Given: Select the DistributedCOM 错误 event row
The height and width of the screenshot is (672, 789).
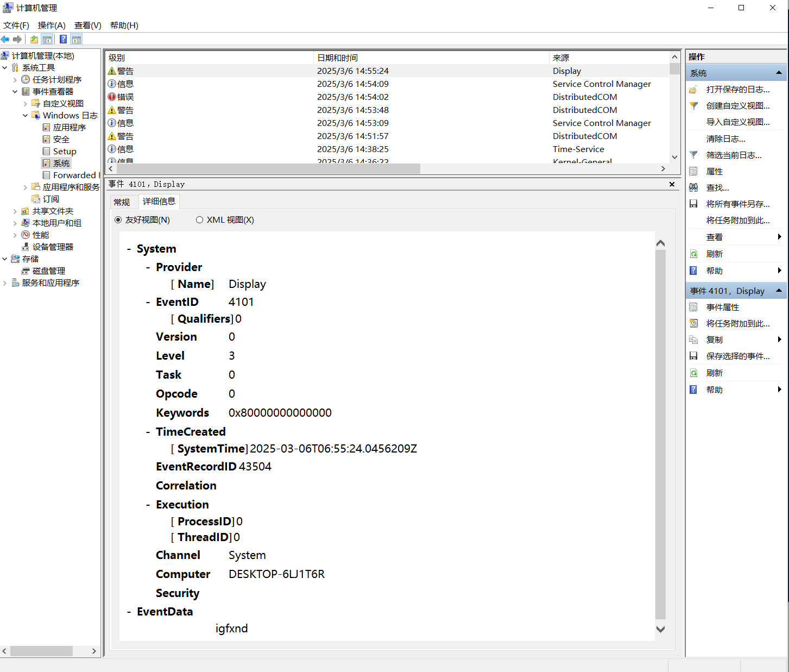Looking at the screenshot, I should [x=353, y=97].
